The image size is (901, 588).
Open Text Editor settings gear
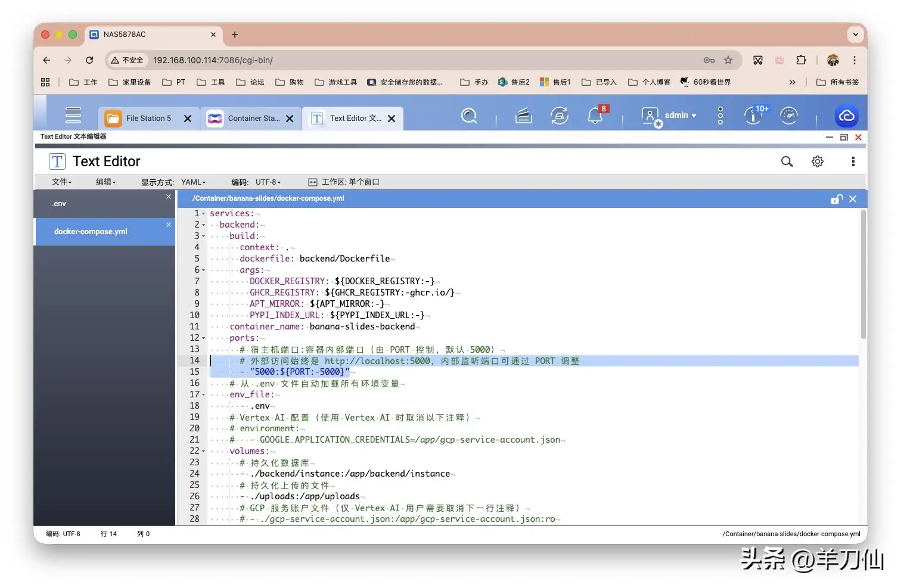pyautogui.click(x=818, y=161)
